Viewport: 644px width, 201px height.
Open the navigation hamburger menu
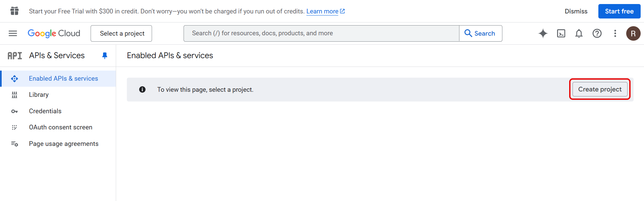(x=12, y=33)
